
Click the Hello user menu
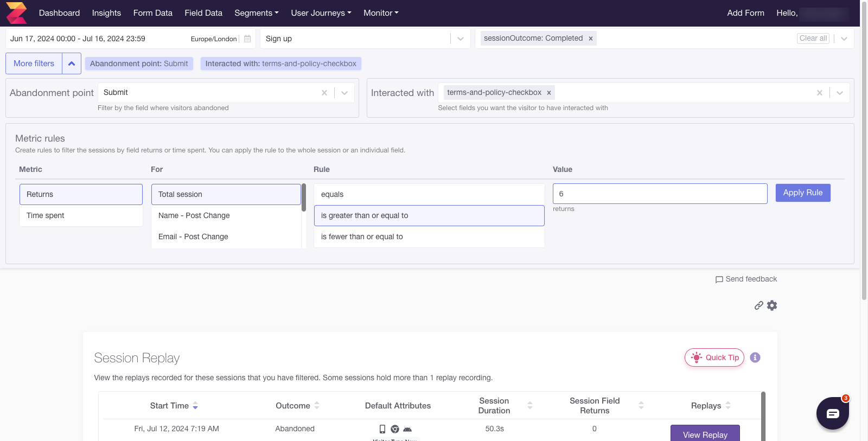pyautogui.click(x=813, y=13)
